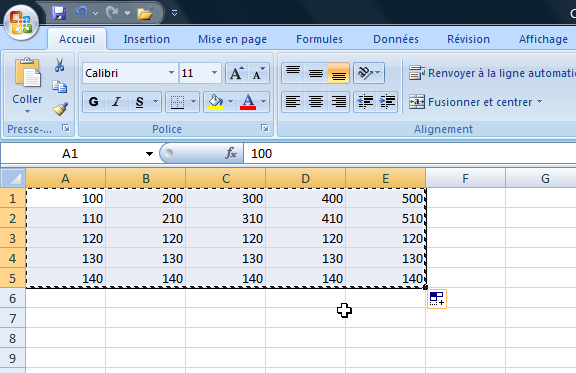The width and height of the screenshot is (576, 373).
Task: Select the cell containing 500
Action: click(x=386, y=198)
